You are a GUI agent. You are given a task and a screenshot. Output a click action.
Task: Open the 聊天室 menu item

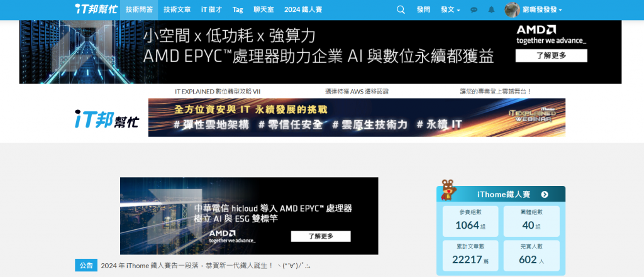point(264,10)
